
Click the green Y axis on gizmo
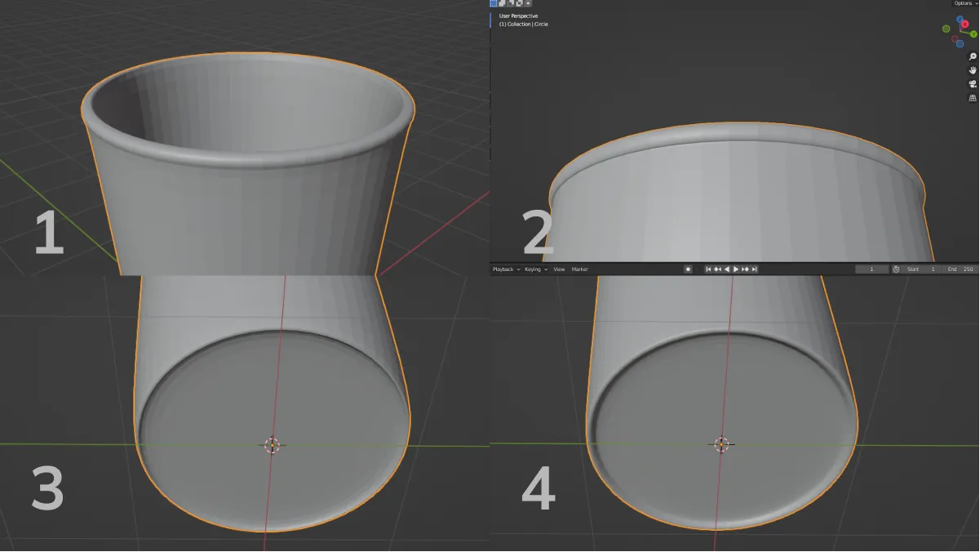tap(973, 34)
